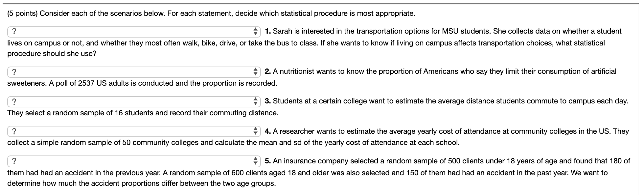Click the up-down arrow icon on question 4 selector
The height and width of the screenshot is (195, 644).
256,131
